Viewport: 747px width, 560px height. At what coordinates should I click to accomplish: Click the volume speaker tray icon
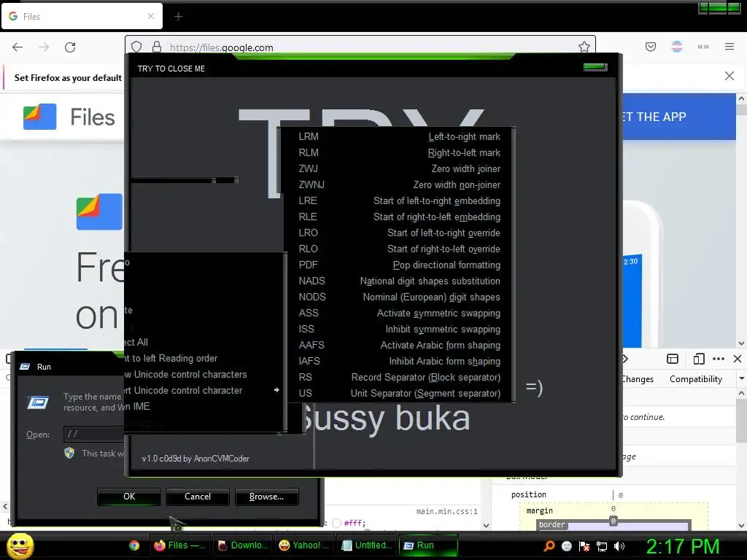619,546
